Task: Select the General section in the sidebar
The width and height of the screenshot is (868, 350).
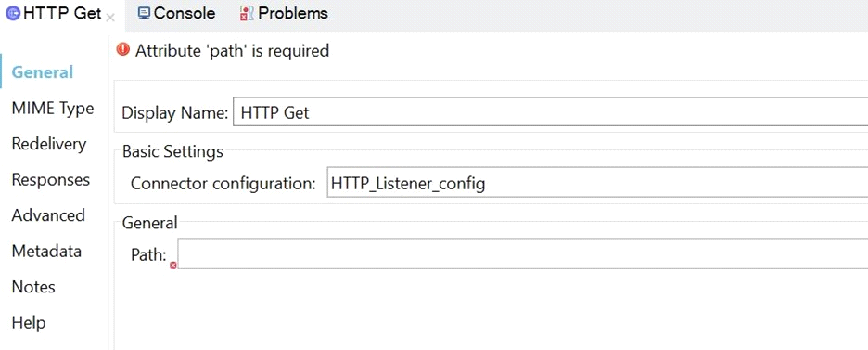Action: pyautogui.click(x=43, y=72)
